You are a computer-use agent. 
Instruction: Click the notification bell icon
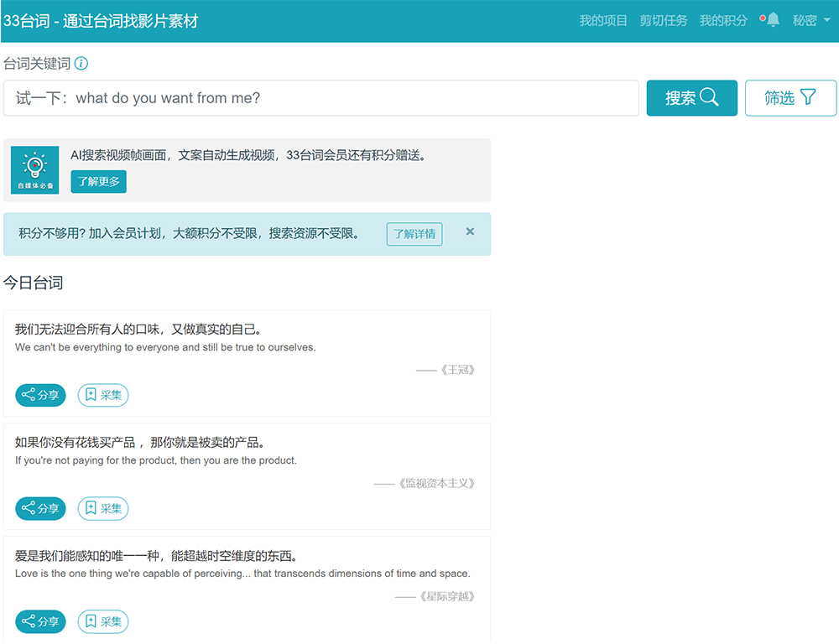[x=773, y=20]
